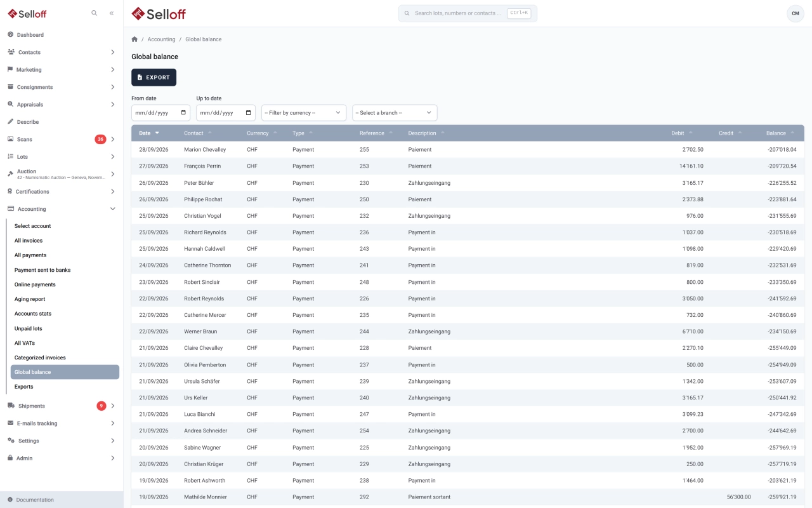Image resolution: width=812 pixels, height=508 pixels.
Task: Open the calendar picker in Up to date
Action: pyautogui.click(x=249, y=112)
